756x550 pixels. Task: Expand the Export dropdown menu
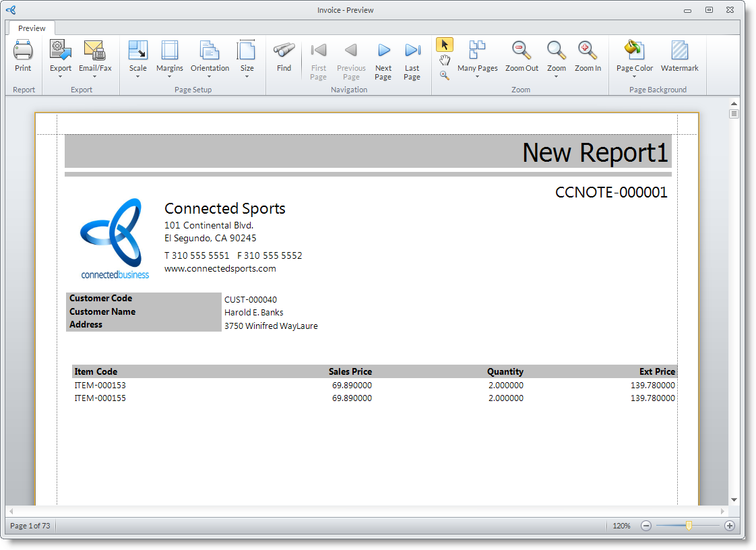pyautogui.click(x=61, y=76)
